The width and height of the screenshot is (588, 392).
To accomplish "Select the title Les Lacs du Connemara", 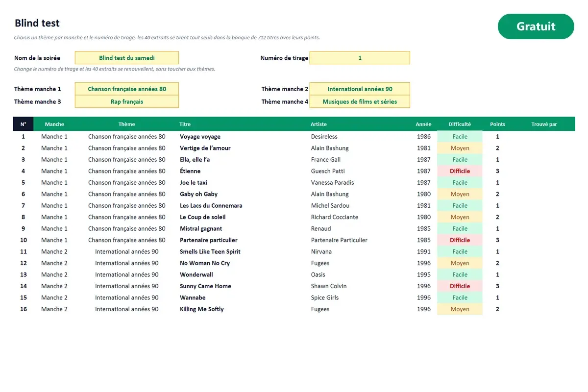I will [x=211, y=206].
